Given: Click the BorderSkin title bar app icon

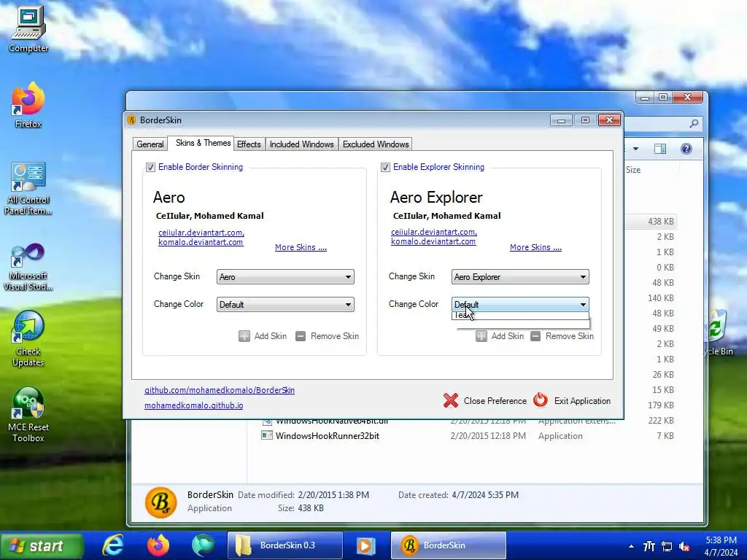Looking at the screenshot, I should [131, 120].
